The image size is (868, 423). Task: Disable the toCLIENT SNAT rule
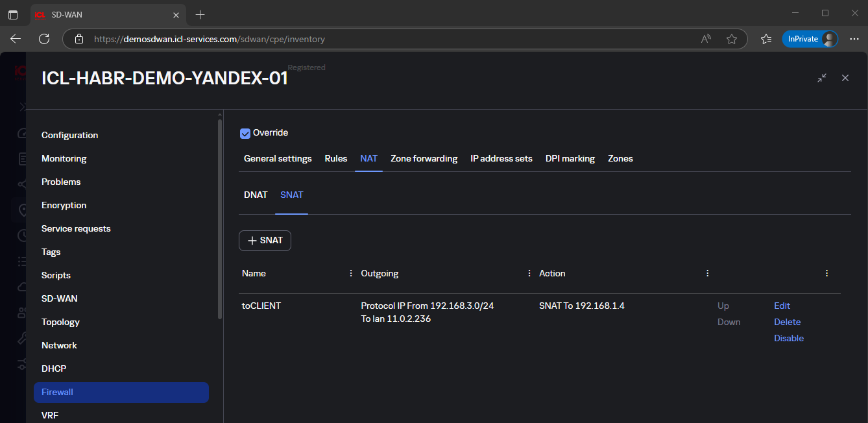pyautogui.click(x=788, y=338)
